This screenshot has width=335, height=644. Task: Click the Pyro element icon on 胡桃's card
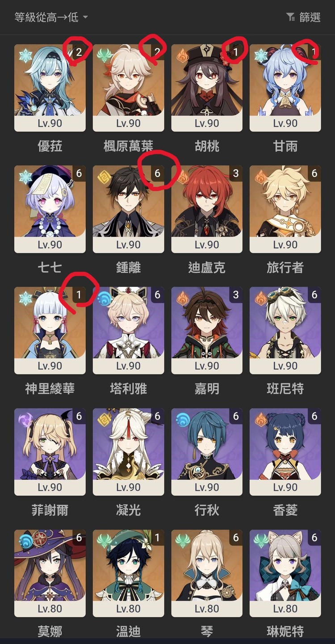tap(182, 55)
